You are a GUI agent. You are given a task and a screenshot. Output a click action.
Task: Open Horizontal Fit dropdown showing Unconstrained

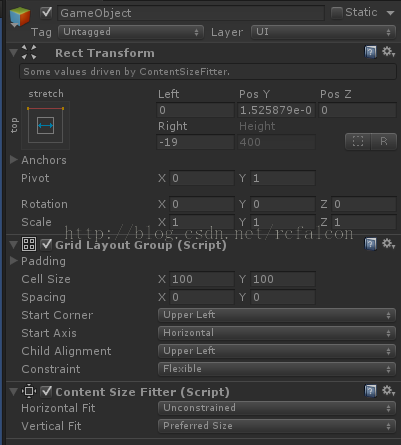277,408
